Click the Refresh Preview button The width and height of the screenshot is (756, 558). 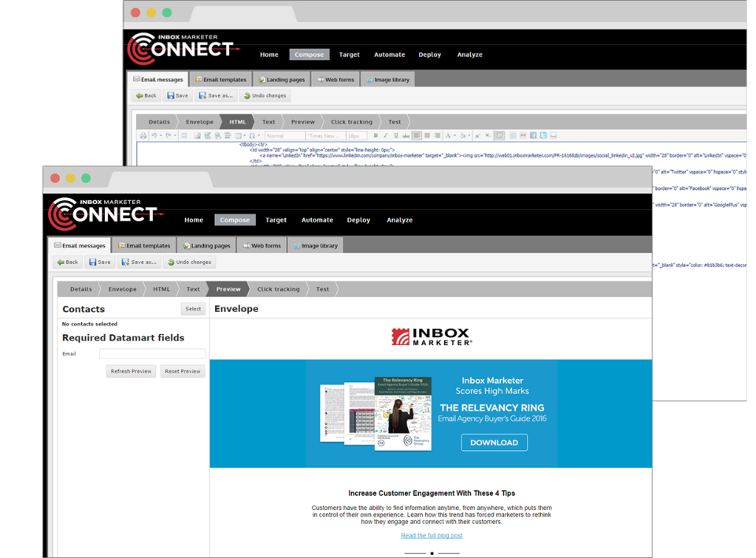(x=130, y=371)
